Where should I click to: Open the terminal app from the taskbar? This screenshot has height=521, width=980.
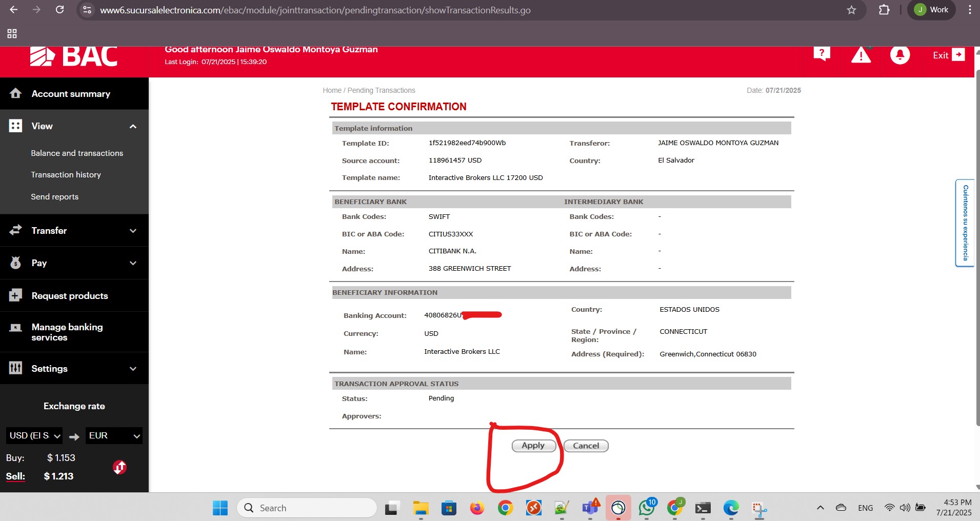click(x=703, y=508)
